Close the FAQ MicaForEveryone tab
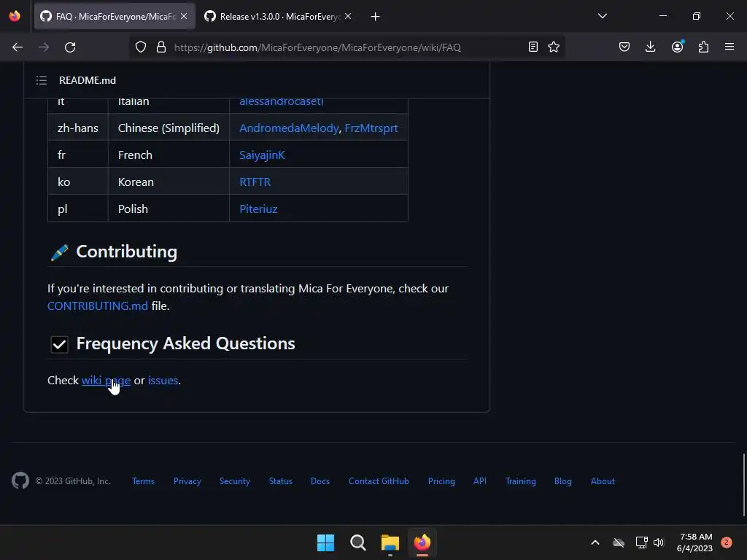Viewport: 747px width, 560px height. (184, 16)
